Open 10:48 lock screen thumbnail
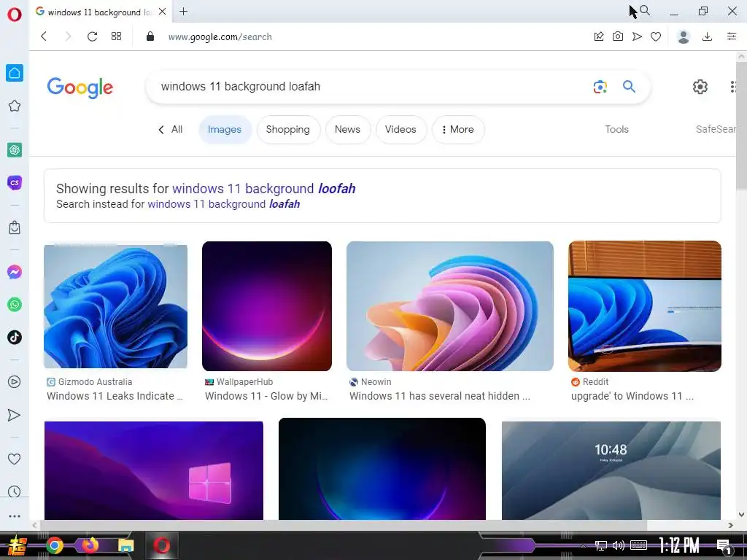The image size is (747, 560). 611,470
